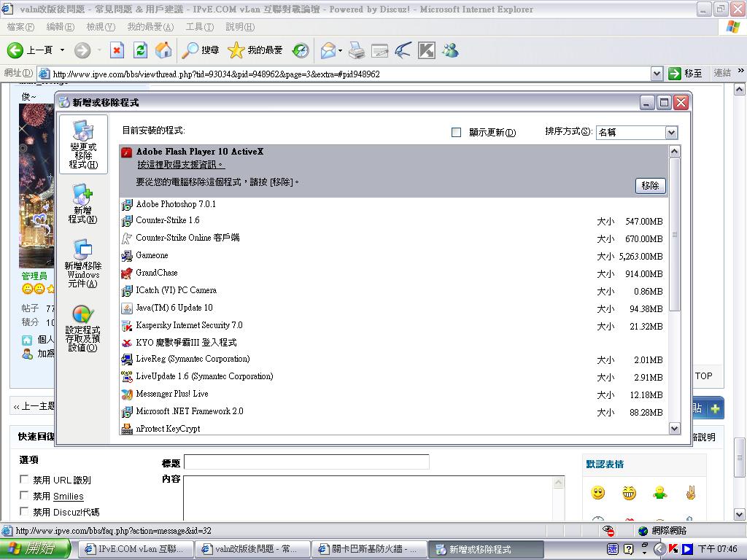Click the Java 6 Update 10 icon
The image size is (747, 560).
pyautogui.click(x=126, y=308)
